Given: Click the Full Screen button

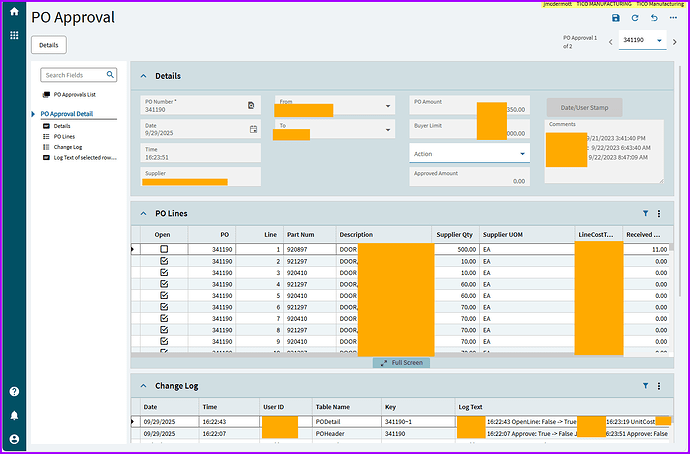Looking at the screenshot, I should click(401, 362).
